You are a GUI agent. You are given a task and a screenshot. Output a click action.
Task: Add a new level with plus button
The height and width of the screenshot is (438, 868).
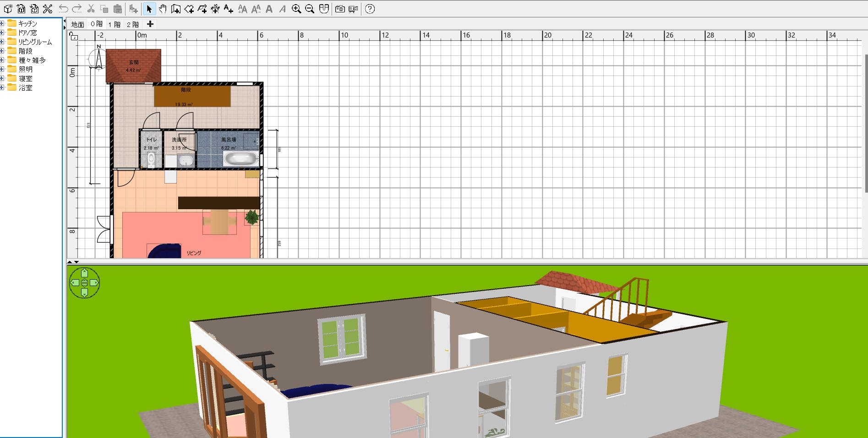[x=150, y=24]
